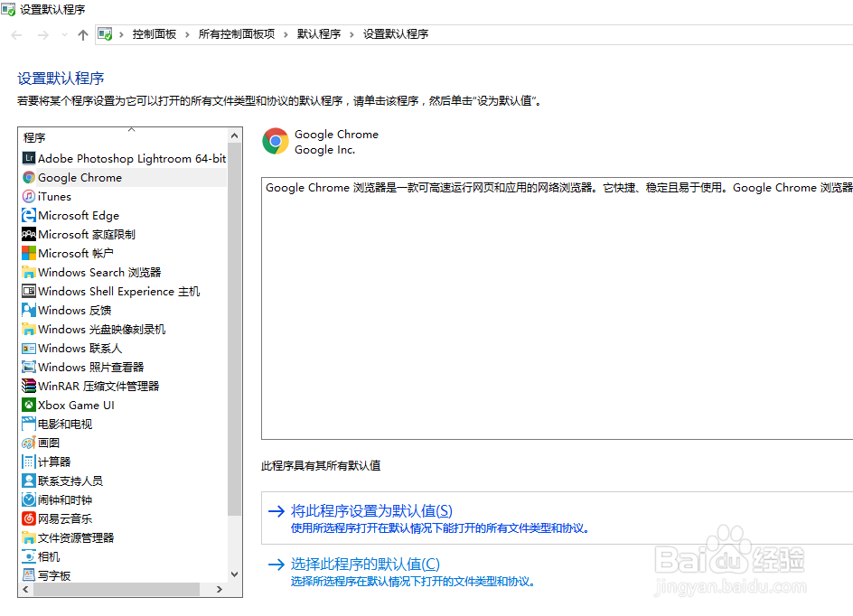Click 设置默认程序 breadcrumb
Viewport: 853px width, 616px height.
[x=396, y=34]
